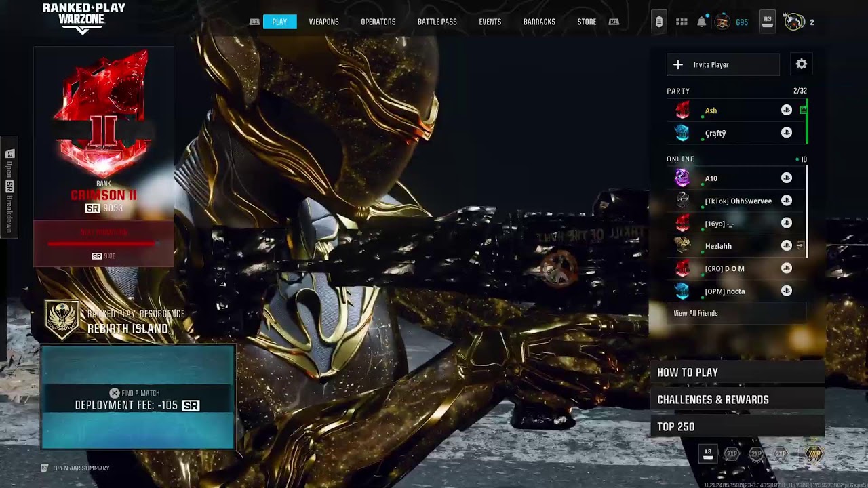This screenshot has height=488, width=868.
Task: Open the options menu icon in top bar
Action: (x=658, y=22)
